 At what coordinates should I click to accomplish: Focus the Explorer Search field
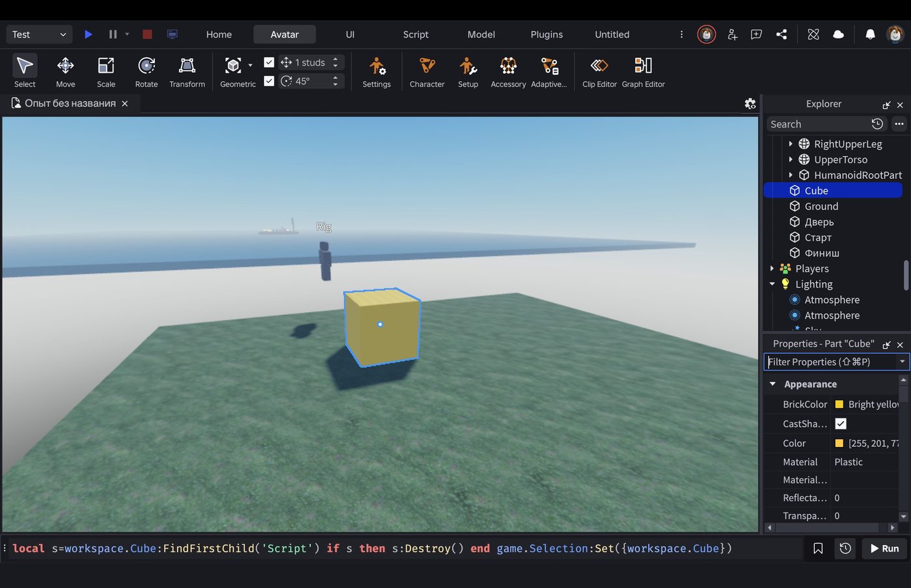tap(817, 124)
